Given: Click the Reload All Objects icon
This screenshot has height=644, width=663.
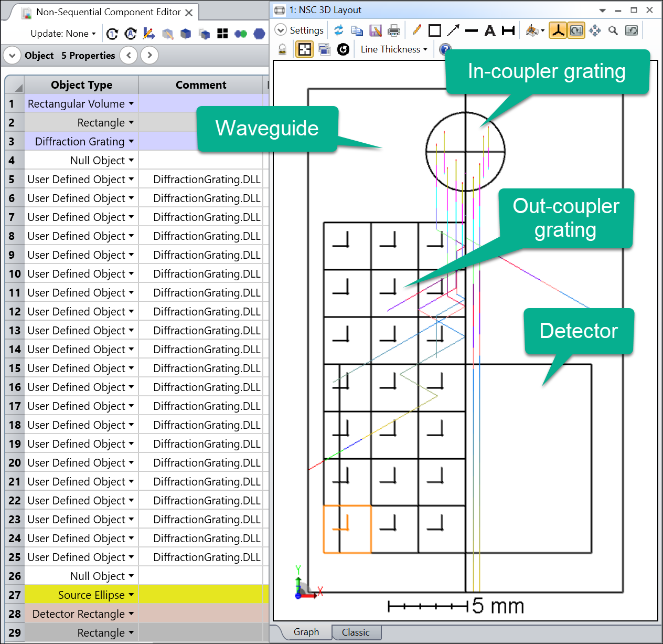Looking at the screenshot, I should pyautogui.click(x=131, y=34).
